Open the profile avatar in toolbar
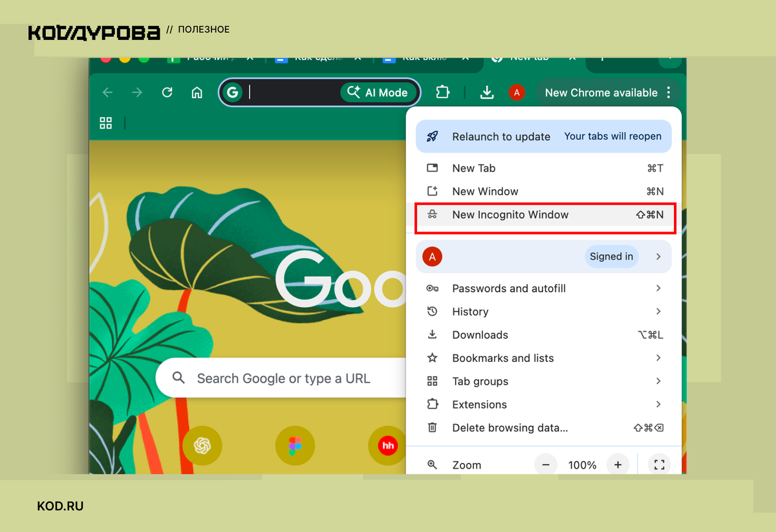 coord(516,92)
